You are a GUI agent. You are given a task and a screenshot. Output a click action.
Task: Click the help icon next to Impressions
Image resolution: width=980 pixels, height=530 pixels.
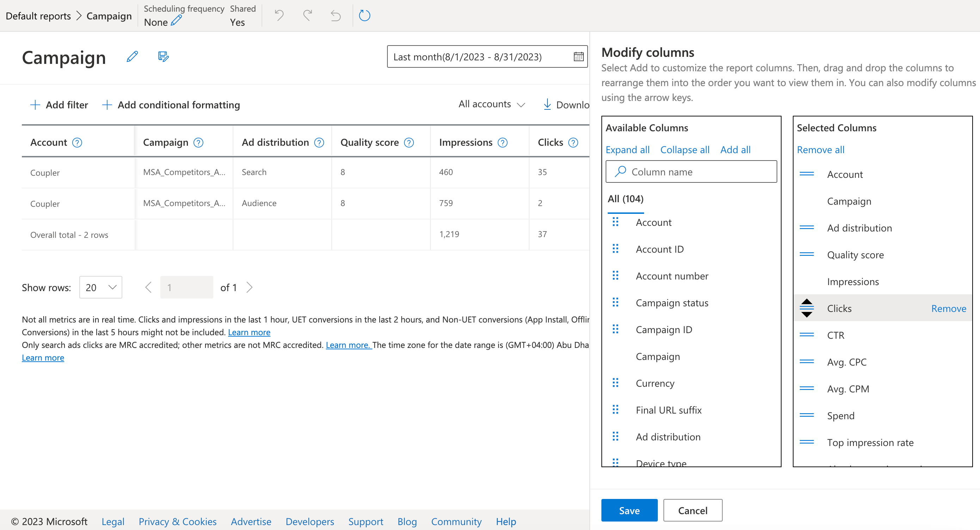503,143
